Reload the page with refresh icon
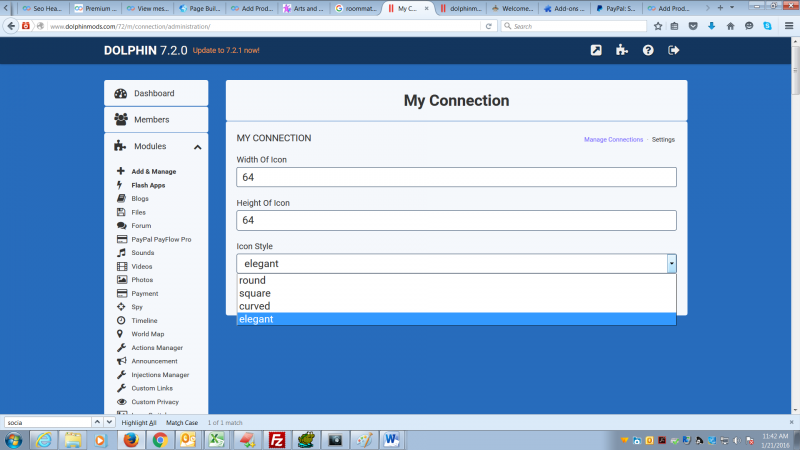800x450 pixels. point(488,26)
